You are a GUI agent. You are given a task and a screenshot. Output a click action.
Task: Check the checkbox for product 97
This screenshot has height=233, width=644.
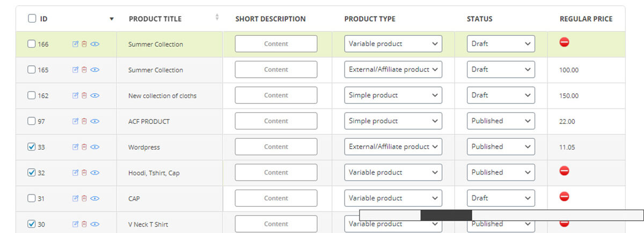(32, 122)
